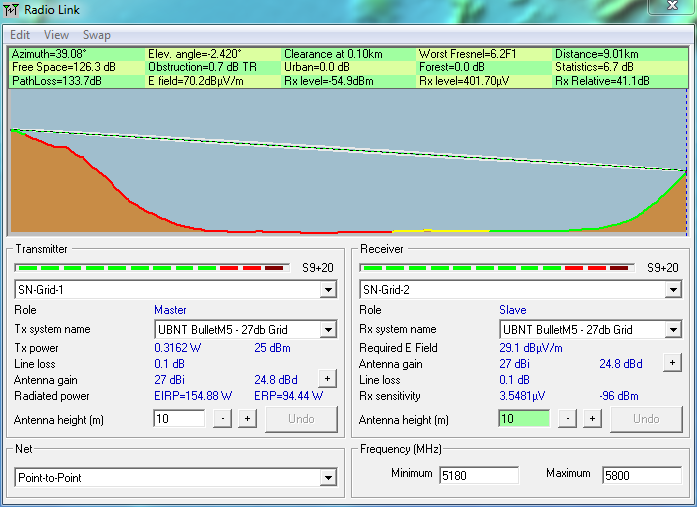Focus the receiver antenna height field

pos(524,419)
